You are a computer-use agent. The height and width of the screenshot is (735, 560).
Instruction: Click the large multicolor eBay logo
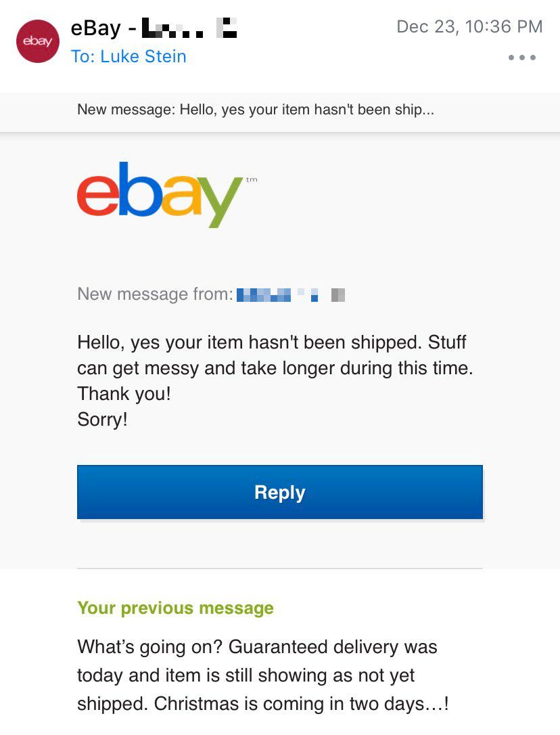pos(160,194)
